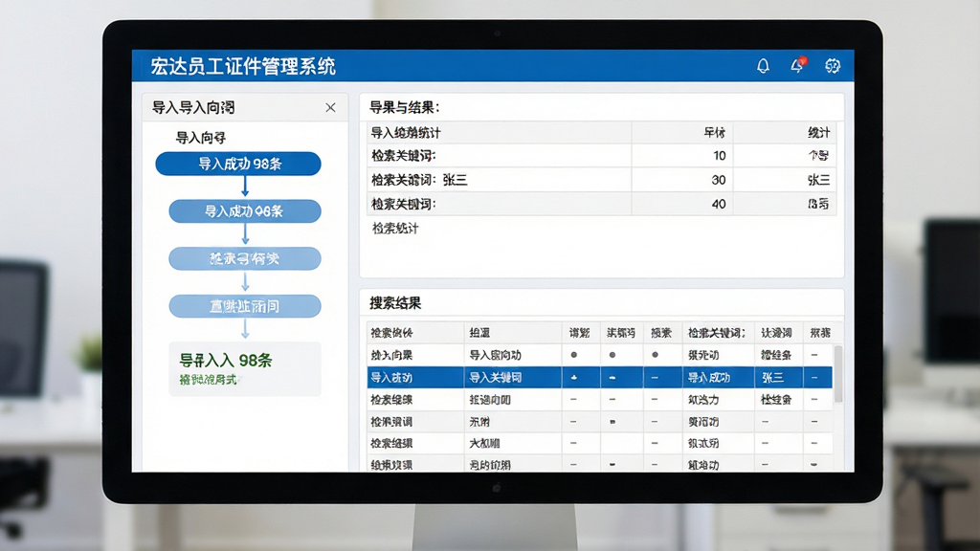This screenshot has height=551, width=980.
Task: Click the search results vertical scrollbar
Action: pos(838,375)
